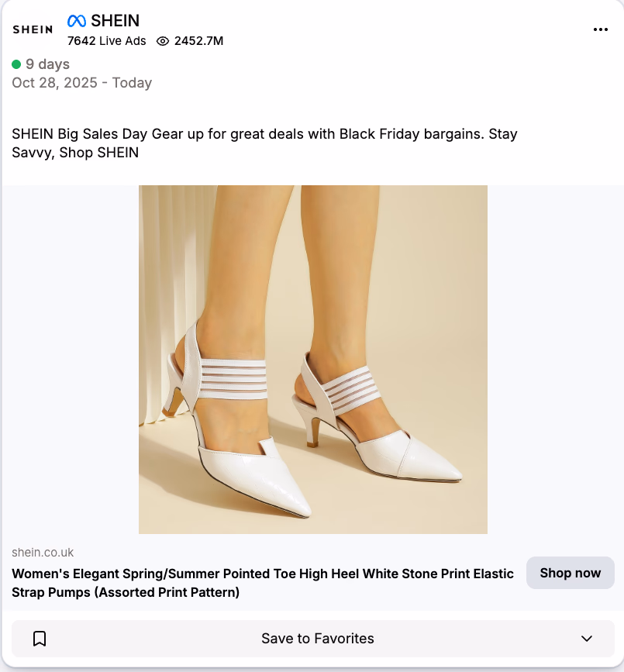The width and height of the screenshot is (624, 672).
Task: Click the Meta infinity logo beside SHEIN
Action: coord(75,20)
